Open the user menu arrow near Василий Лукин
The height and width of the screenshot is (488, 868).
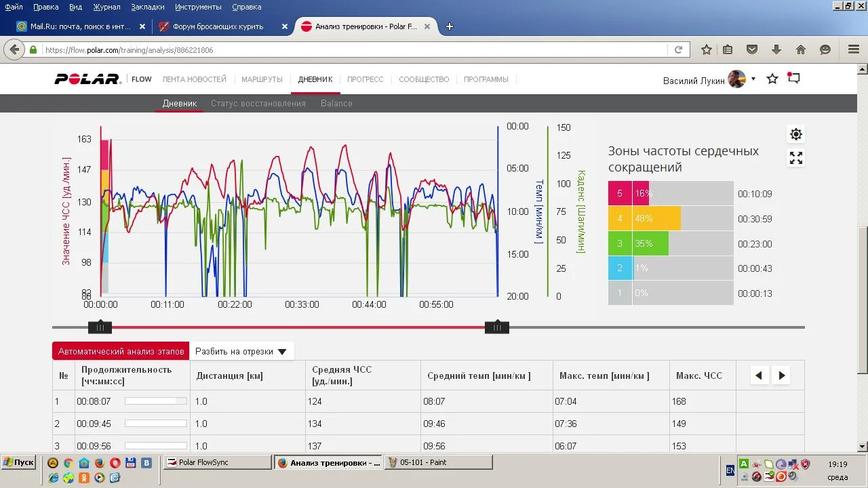pos(753,79)
